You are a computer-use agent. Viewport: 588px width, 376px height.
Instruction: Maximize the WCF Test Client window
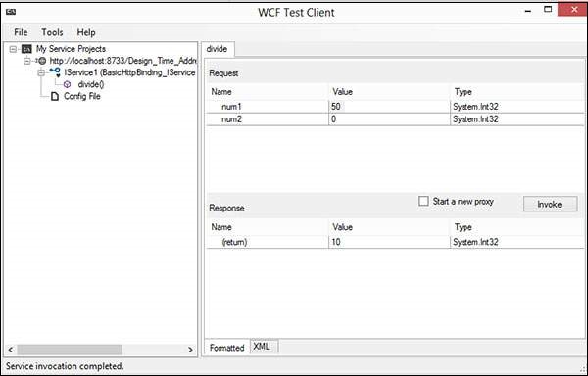coord(548,10)
